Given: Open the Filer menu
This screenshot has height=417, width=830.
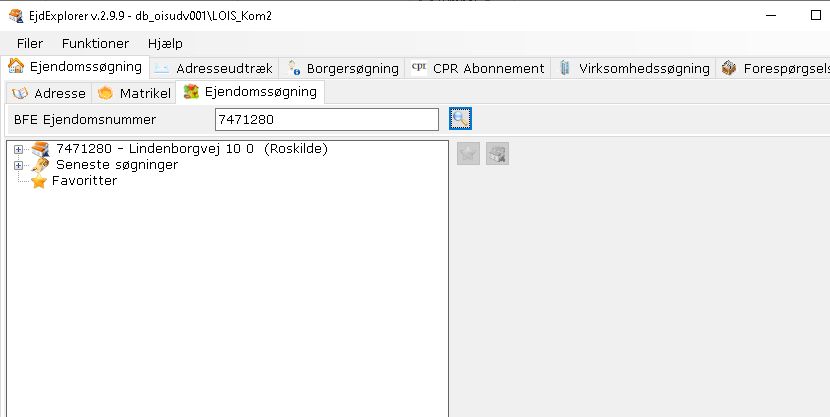Looking at the screenshot, I should (x=30, y=43).
